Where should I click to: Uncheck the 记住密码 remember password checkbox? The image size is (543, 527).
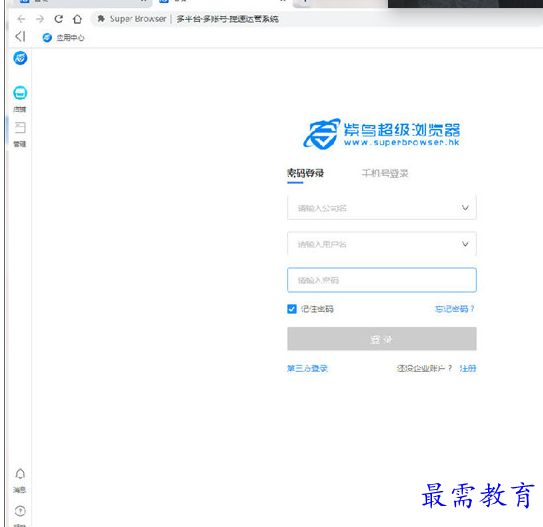point(292,309)
